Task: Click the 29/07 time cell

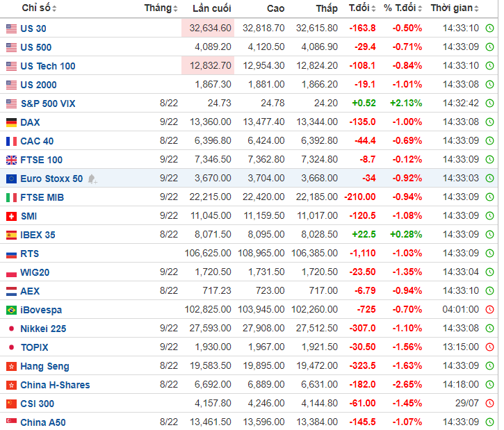Action: (466, 403)
